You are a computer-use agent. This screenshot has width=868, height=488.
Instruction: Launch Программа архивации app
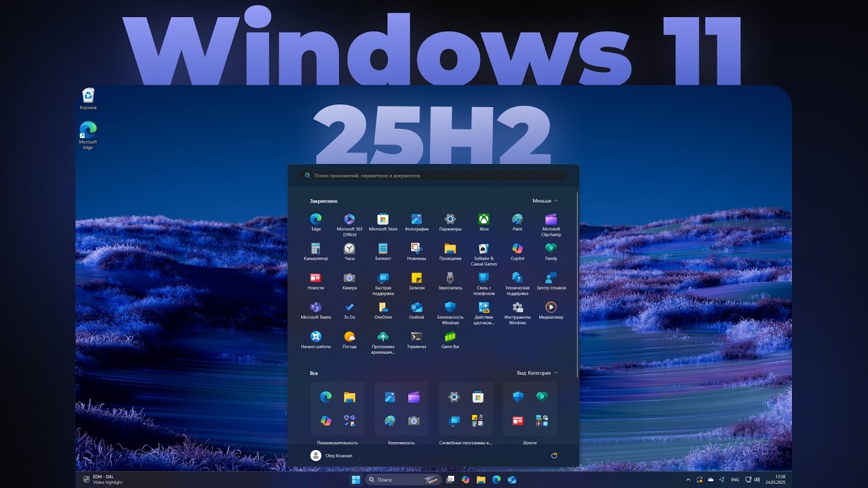pos(382,342)
